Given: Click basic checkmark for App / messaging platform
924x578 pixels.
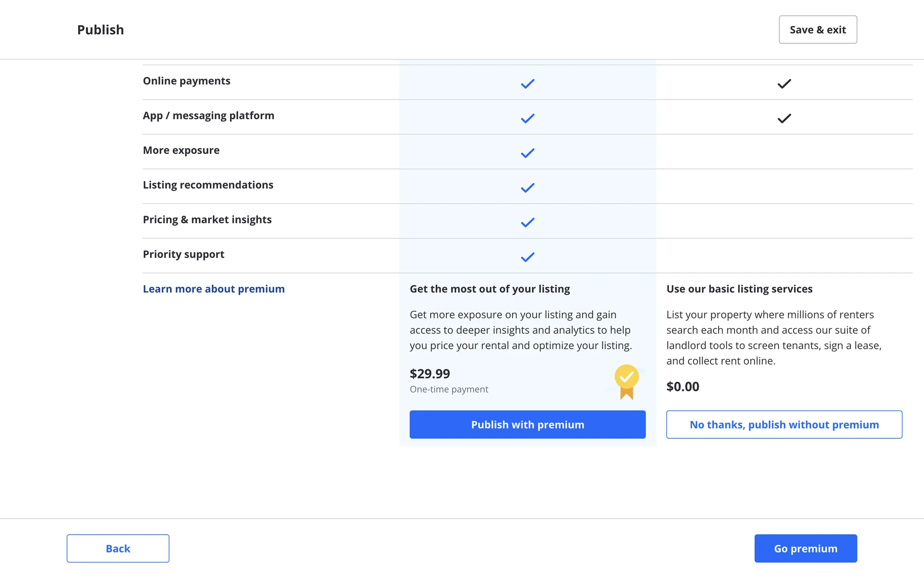Looking at the screenshot, I should (784, 118).
